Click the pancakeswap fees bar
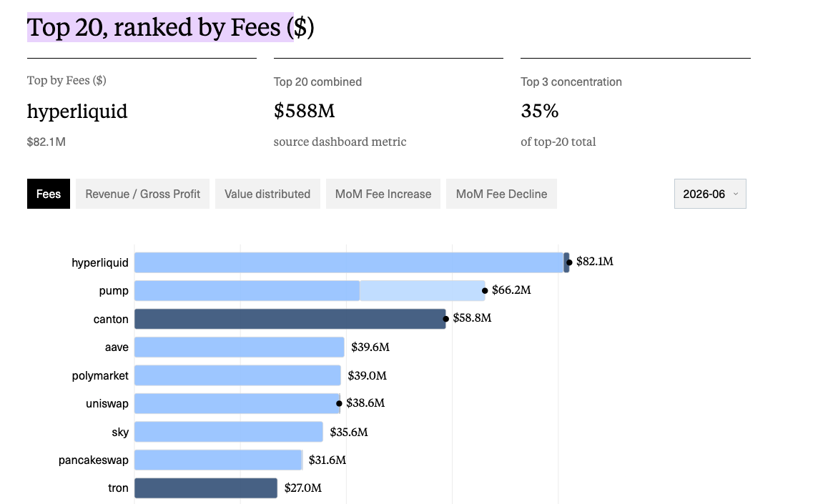The width and height of the screenshot is (823, 504). pos(219,460)
